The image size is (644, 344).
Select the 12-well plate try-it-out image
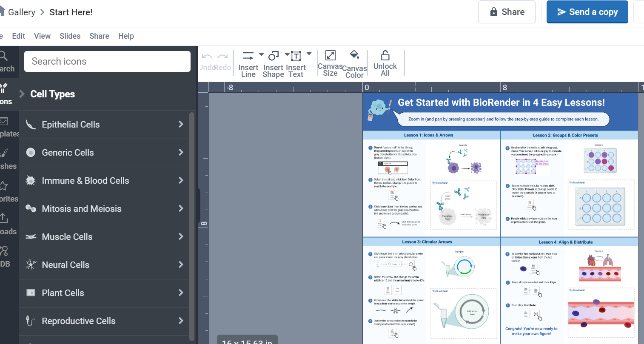click(x=600, y=207)
